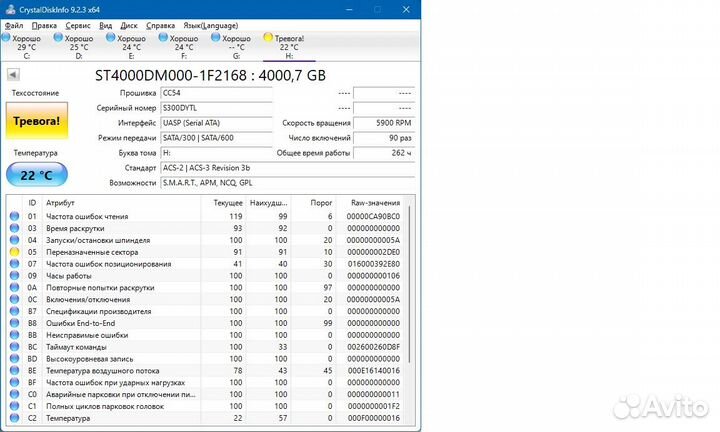Select the Таймаут команды row text
The image size is (720, 432).
point(76,347)
